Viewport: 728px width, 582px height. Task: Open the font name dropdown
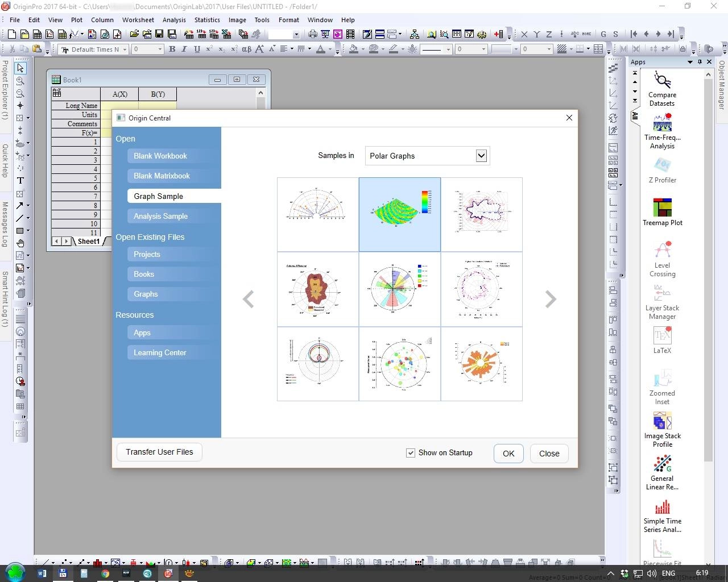coord(125,49)
